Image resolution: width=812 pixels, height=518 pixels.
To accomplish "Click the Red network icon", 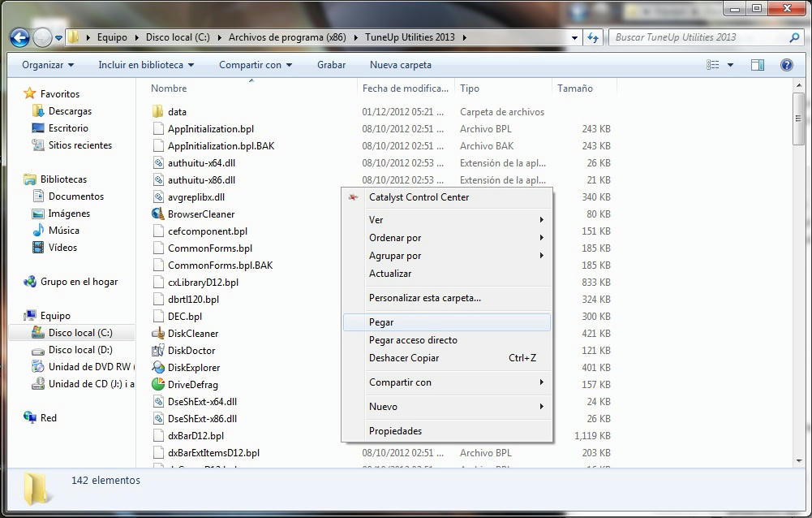I will tap(30, 417).
